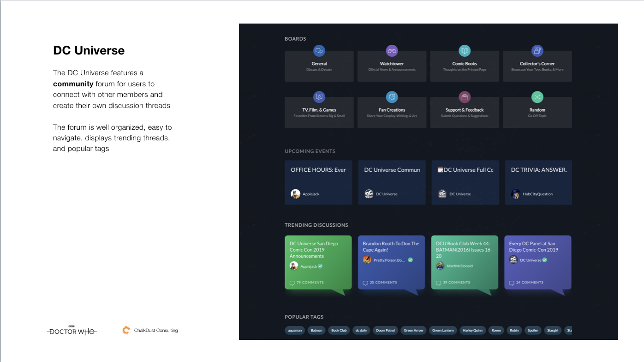Click the Collector's Corner board icon
This screenshot has width=644, height=362.
537,51
